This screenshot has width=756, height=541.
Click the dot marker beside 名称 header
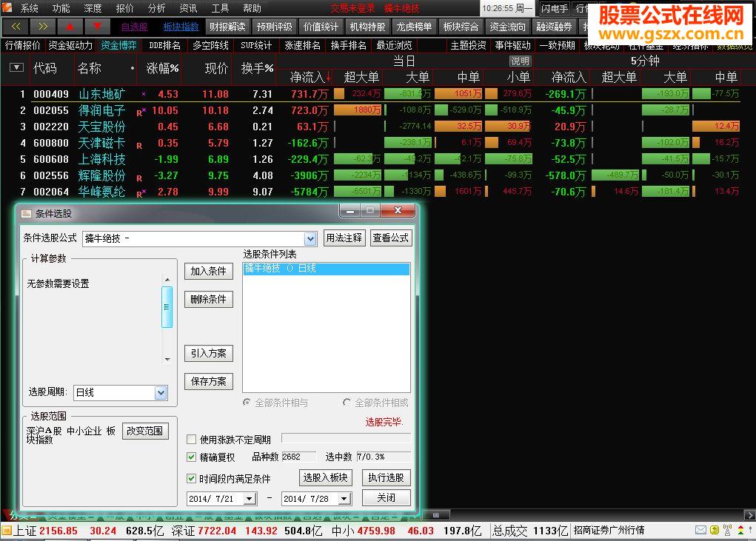pyautogui.click(x=132, y=68)
